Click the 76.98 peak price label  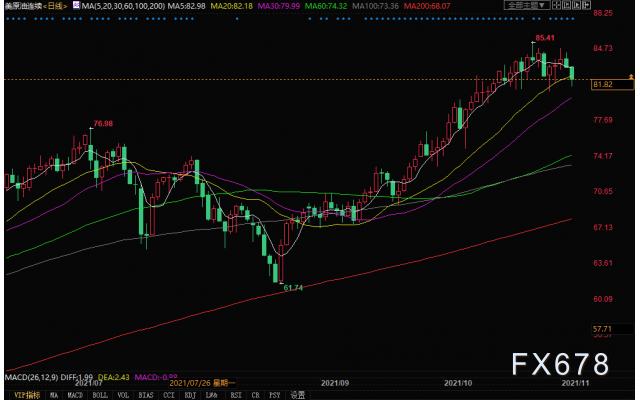(103, 123)
